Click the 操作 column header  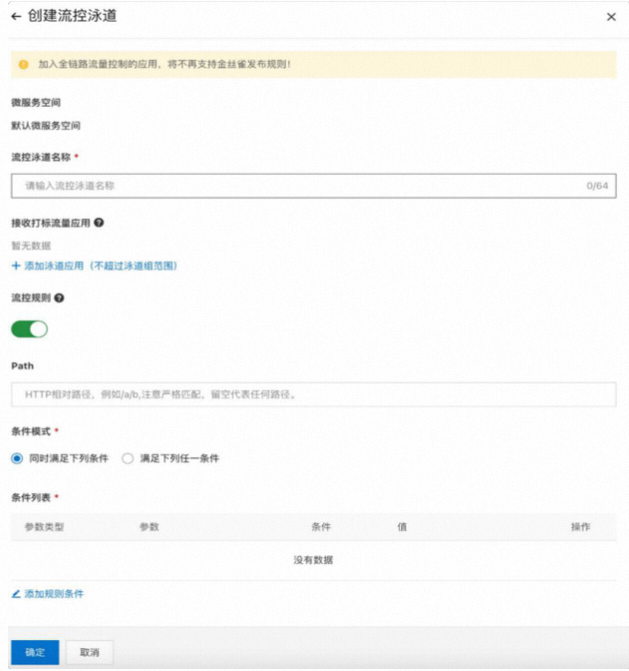click(x=581, y=527)
